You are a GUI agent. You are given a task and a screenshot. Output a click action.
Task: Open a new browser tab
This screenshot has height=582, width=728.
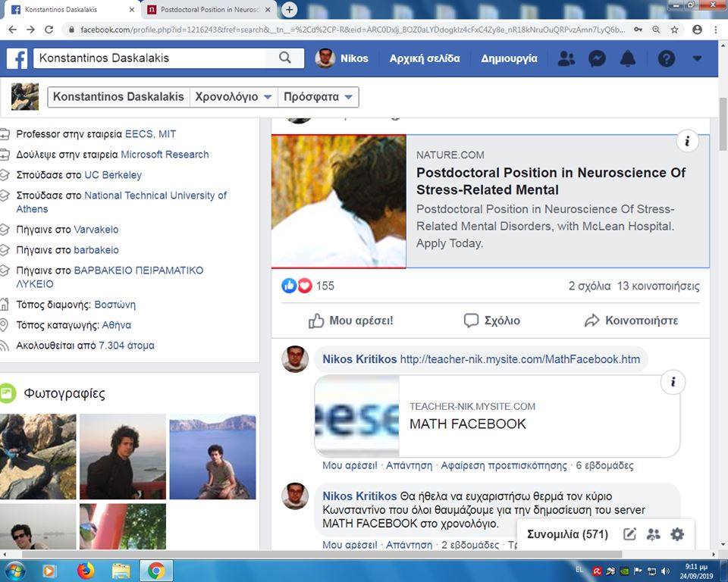point(289,9)
